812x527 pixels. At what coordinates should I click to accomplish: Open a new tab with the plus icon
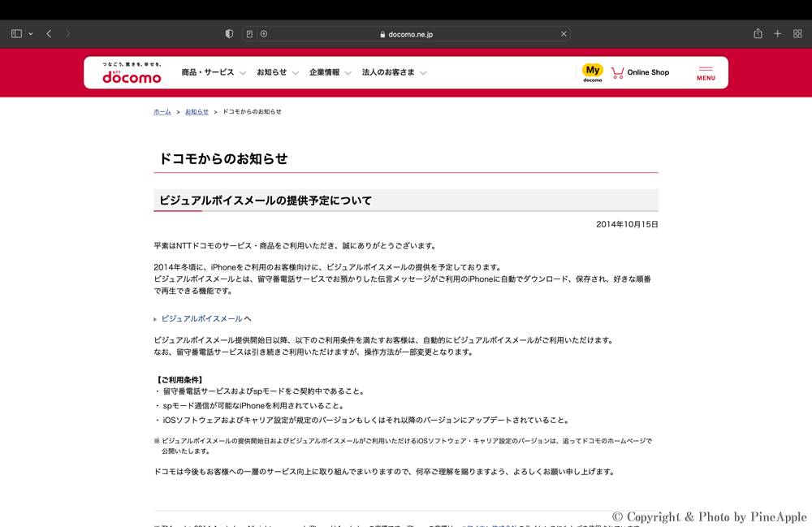pos(777,34)
